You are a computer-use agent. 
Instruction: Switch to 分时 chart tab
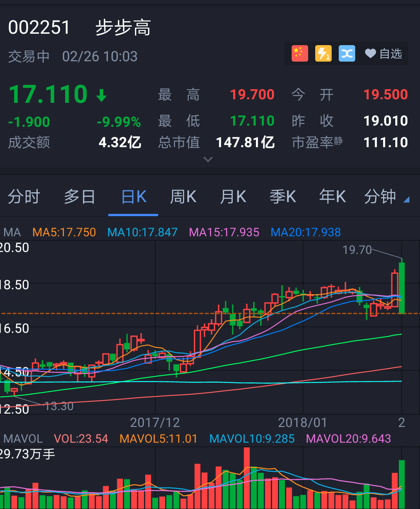(x=24, y=197)
